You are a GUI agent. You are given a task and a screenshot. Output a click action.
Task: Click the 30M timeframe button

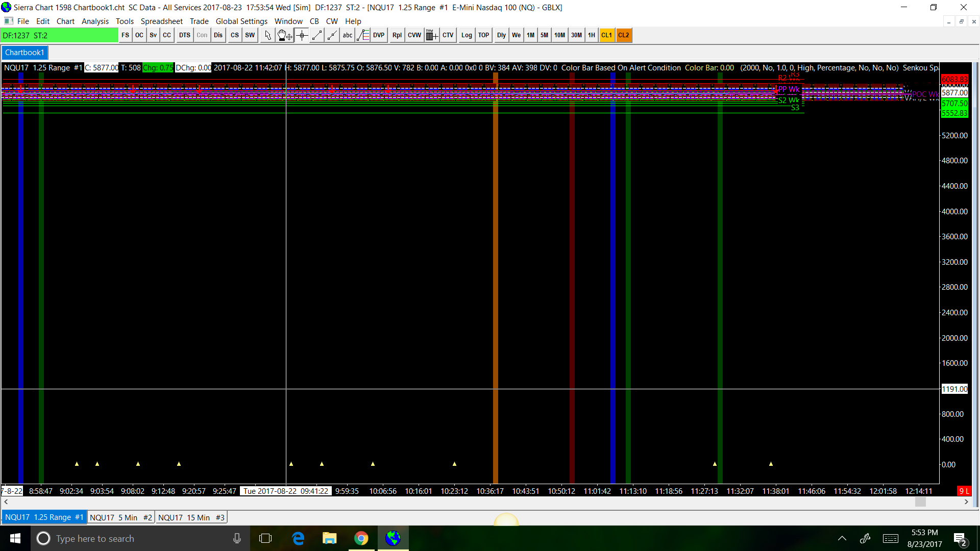click(x=576, y=35)
